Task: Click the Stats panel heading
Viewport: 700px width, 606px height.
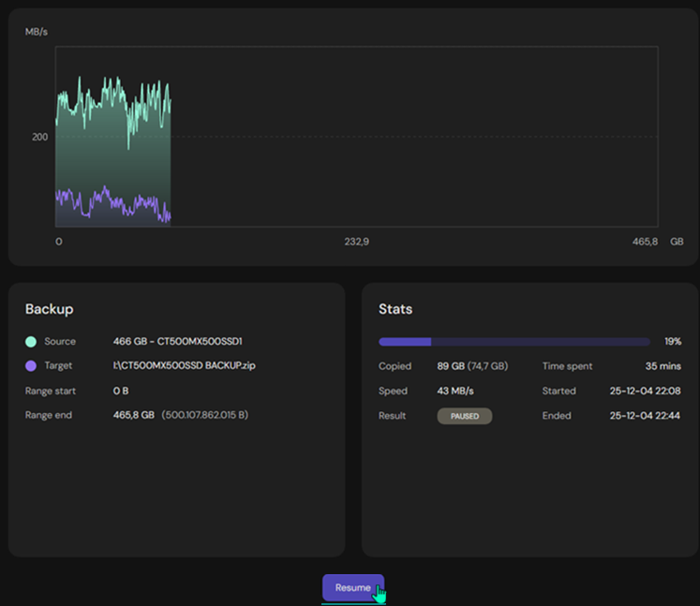Action: coord(395,309)
